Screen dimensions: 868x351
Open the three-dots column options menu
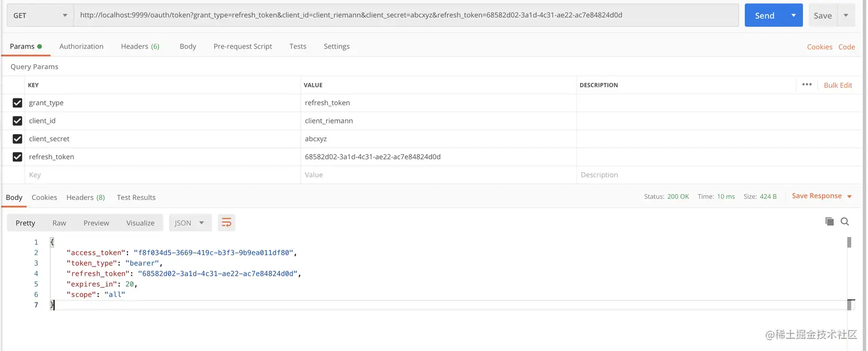(x=807, y=84)
